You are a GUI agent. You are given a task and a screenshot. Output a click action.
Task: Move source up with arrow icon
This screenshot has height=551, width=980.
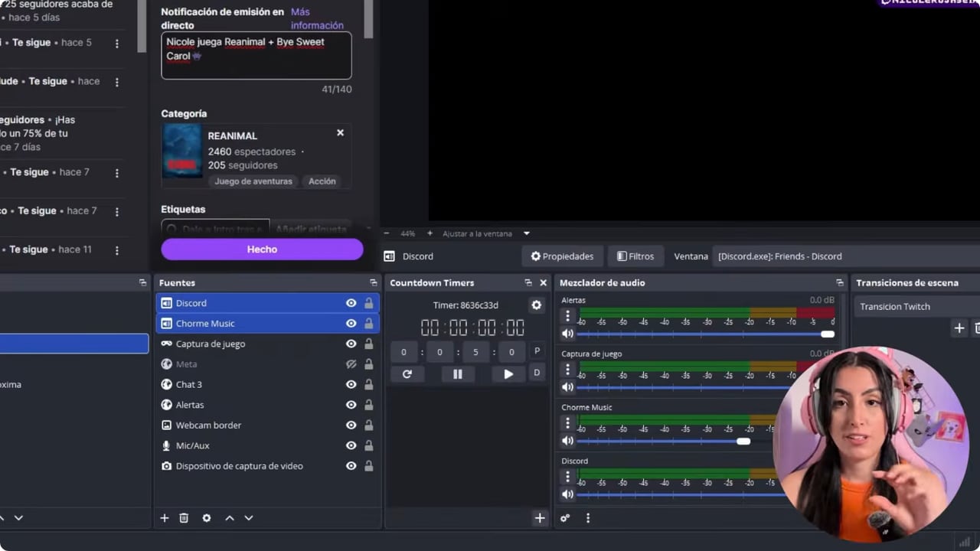point(229,518)
